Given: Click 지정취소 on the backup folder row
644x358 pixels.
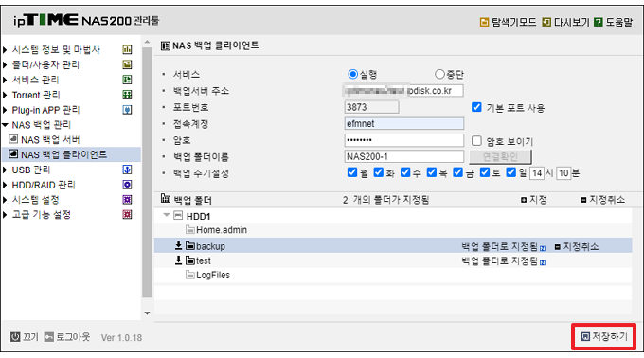Looking at the screenshot, I should coord(576,246).
